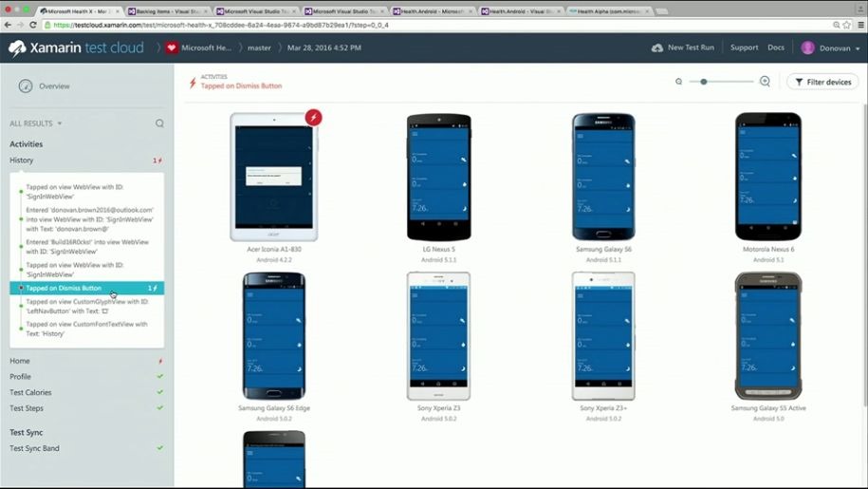Click the green checkmark next to Profile
Screen dimensions: 868x489
pyautogui.click(x=160, y=377)
